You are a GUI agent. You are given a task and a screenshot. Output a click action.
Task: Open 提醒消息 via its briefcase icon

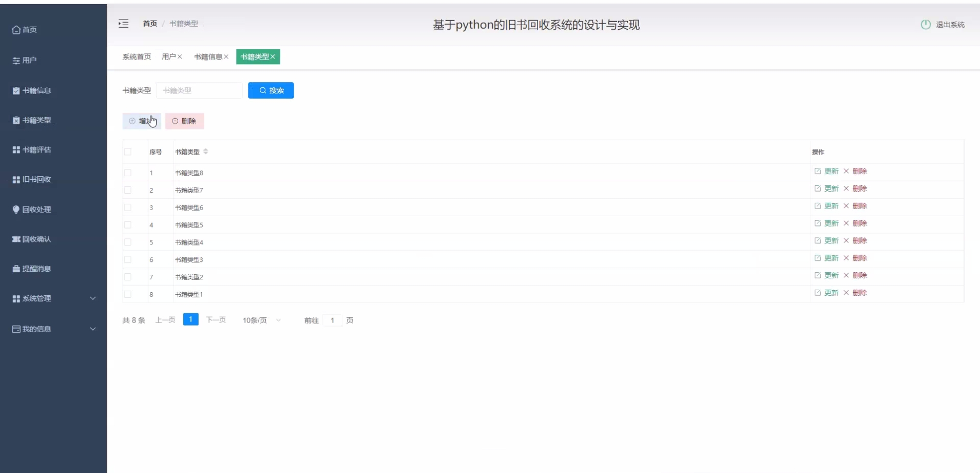(16, 269)
